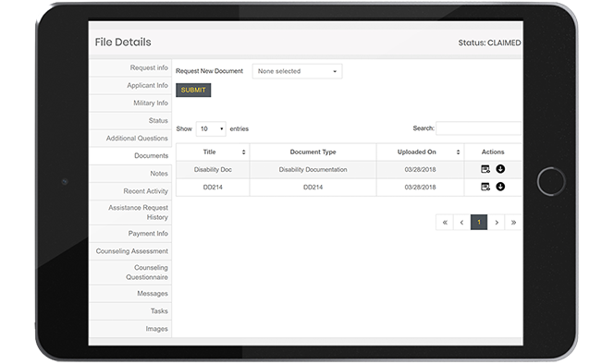
Task: Go to previous page of results
Action: click(x=461, y=223)
